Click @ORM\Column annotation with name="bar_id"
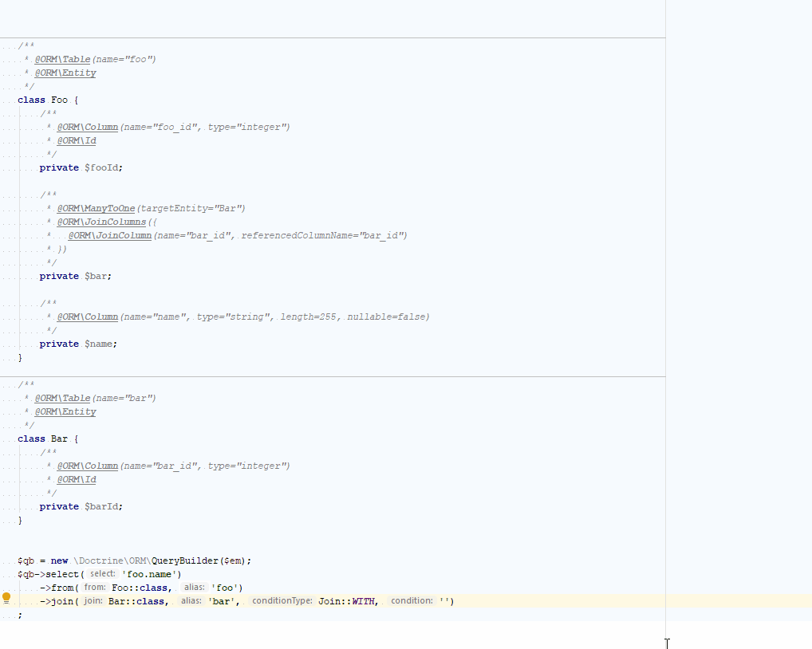Image resolution: width=812 pixels, height=649 pixels. tap(88, 466)
